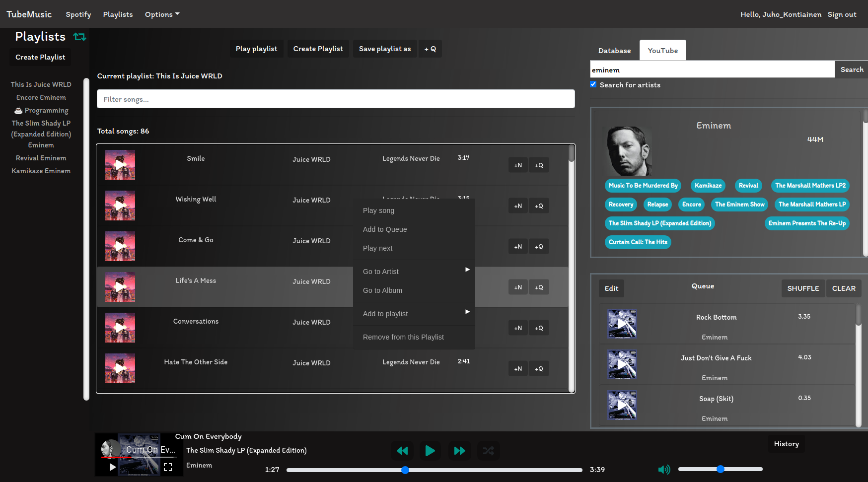Shuffle the queue with SHUFFLE button
868x482 pixels.
(803, 288)
